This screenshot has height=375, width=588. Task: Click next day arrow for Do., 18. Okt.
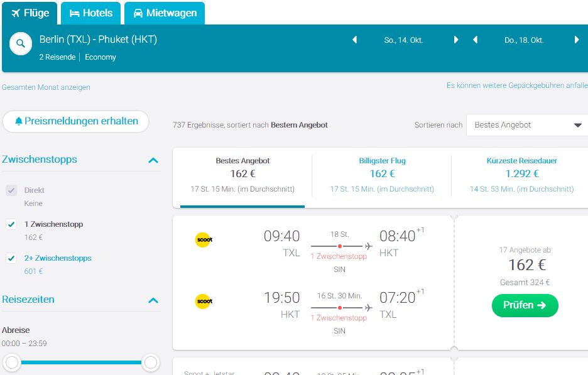(x=577, y=40)
